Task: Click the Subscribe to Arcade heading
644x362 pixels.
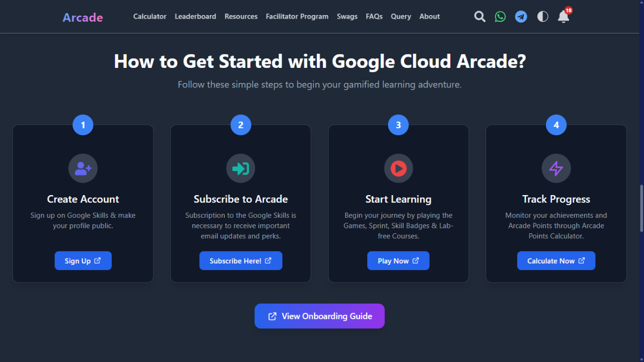Action: pos(240,199)
